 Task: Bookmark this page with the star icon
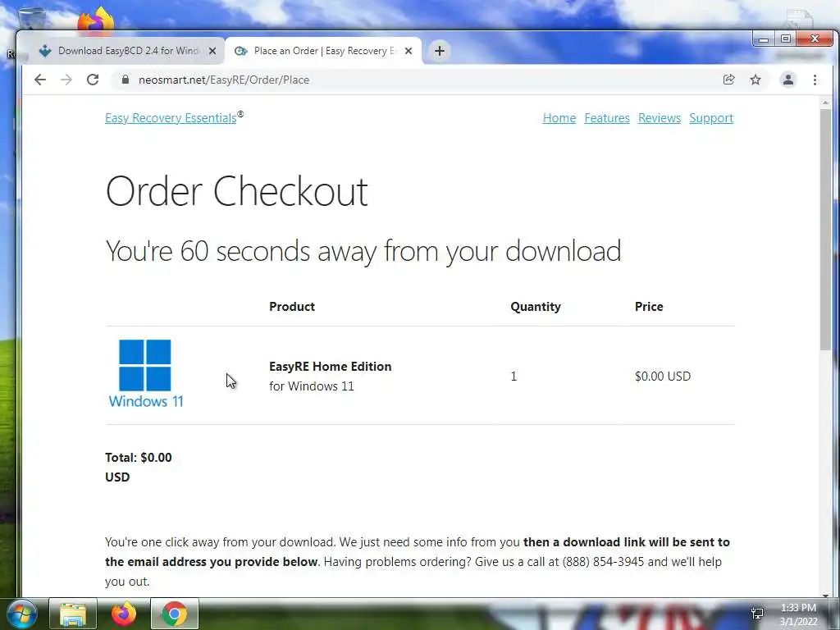click(x=756, y=80)
